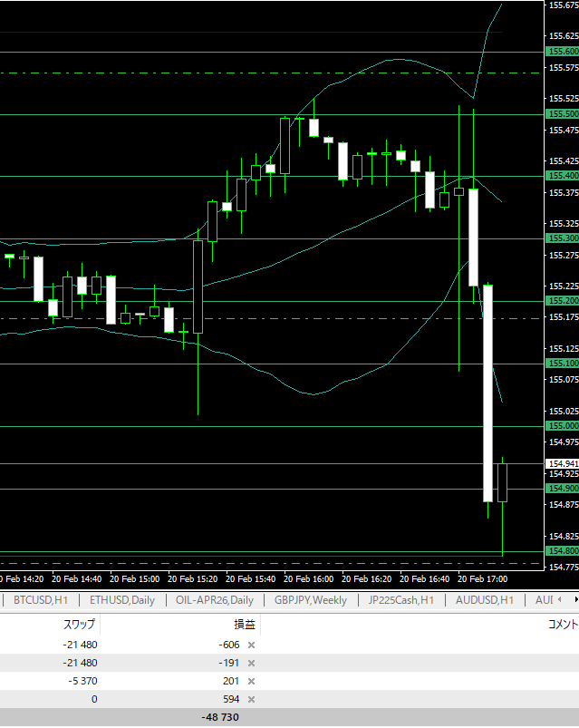The image size is (579, 728).
Task: Select the AUDUSD,H1 chart tab
Action: [x=485, y=600]
